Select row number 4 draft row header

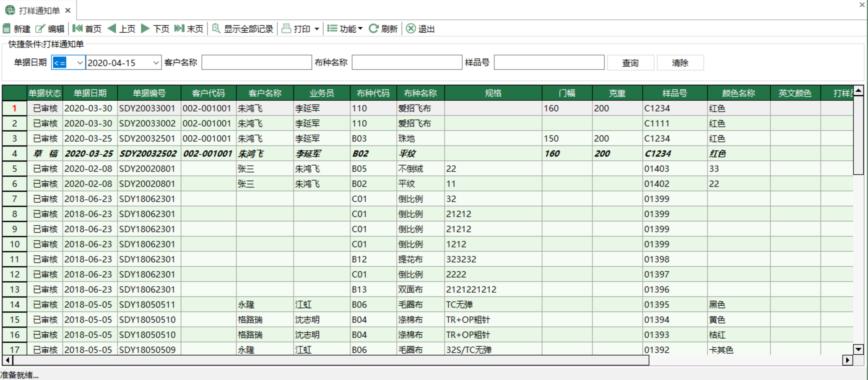click(15, 154)
